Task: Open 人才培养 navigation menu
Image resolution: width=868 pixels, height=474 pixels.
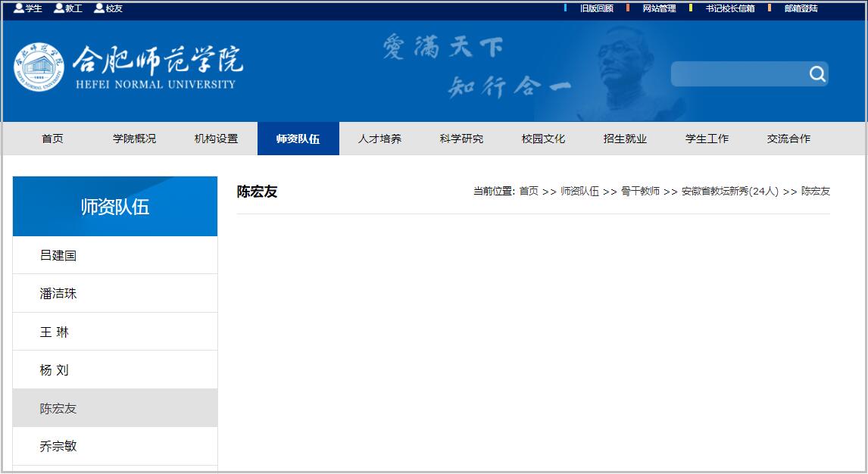Action: click(379, 139)
